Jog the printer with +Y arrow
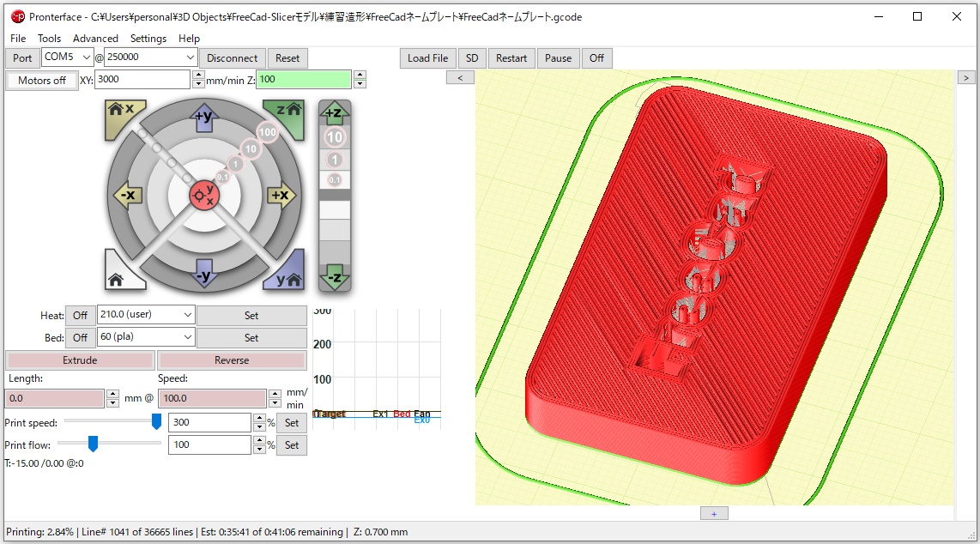The width and height of the screenshot is (980, 544). [x=203, y=118]
